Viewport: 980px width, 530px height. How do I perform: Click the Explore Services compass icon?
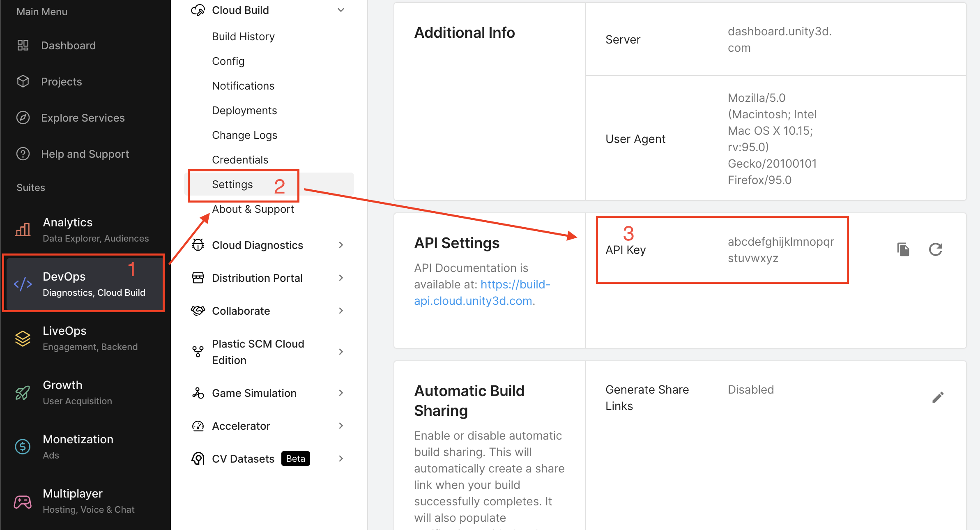coord(23,118)
